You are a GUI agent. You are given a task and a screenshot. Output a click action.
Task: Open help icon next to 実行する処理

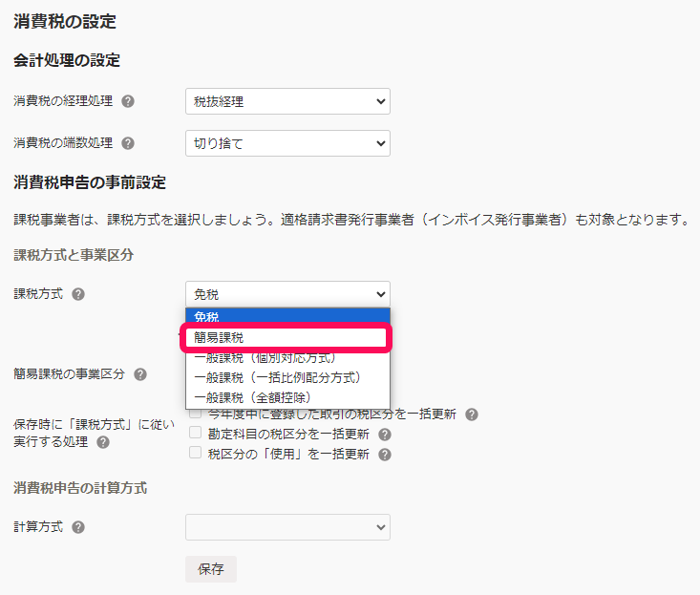click(x=103, y=442)
